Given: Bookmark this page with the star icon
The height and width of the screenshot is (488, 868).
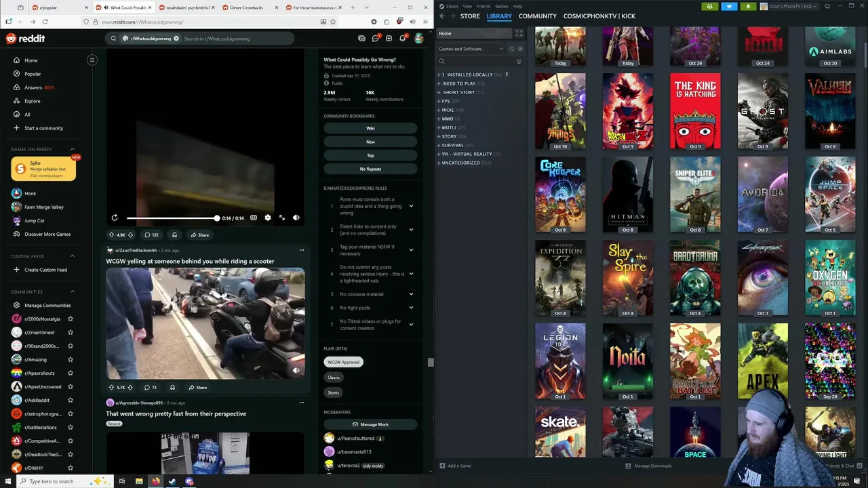Looking at the screenshot, I should coord(333,22).
